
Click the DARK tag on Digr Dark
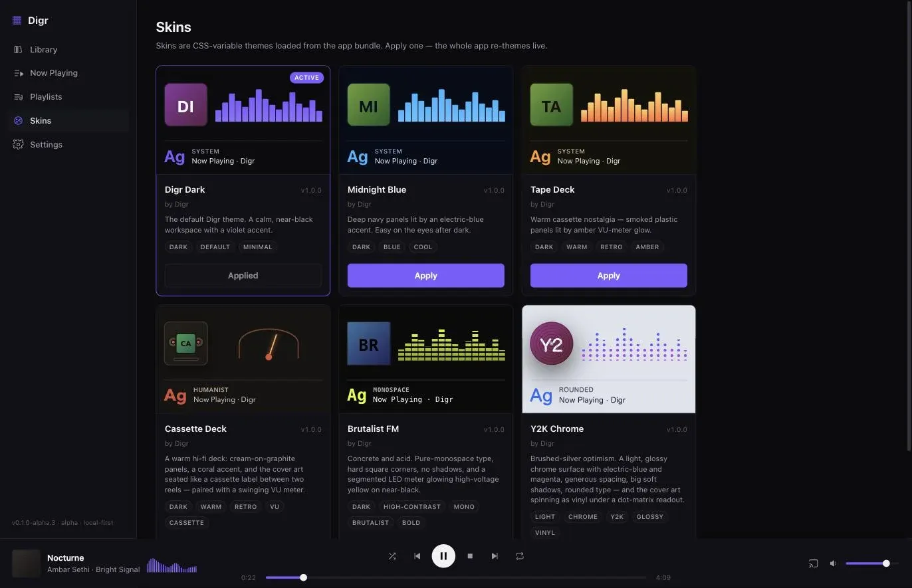178,247
